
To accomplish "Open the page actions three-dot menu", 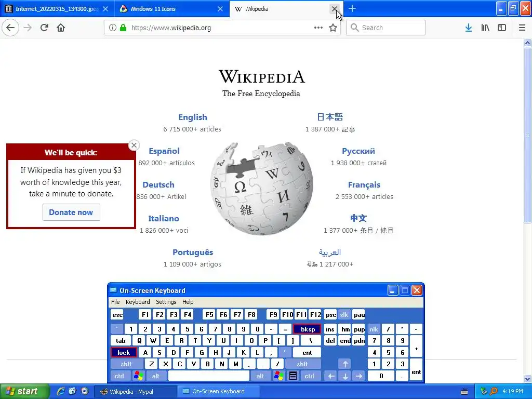I will tap(318, 28).
